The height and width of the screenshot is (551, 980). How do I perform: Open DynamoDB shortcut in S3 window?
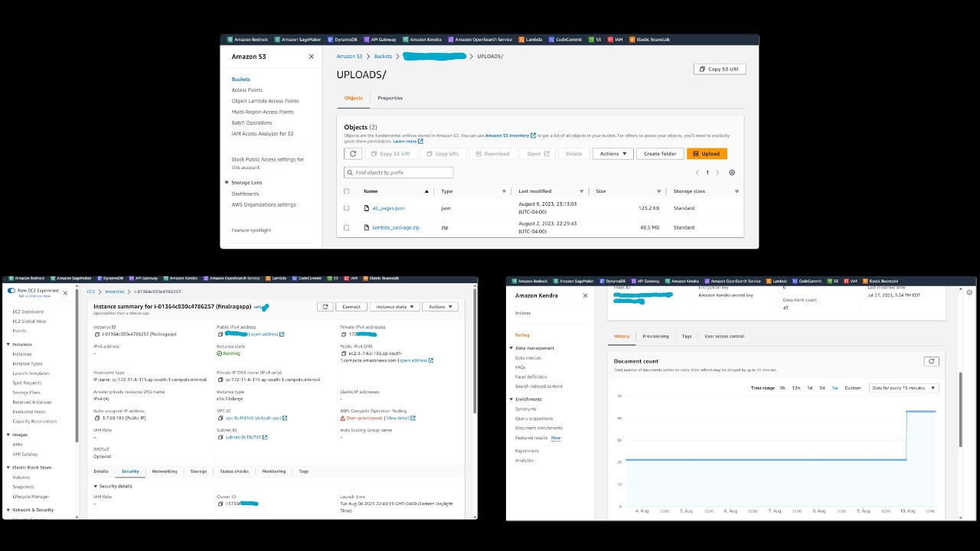343,39
